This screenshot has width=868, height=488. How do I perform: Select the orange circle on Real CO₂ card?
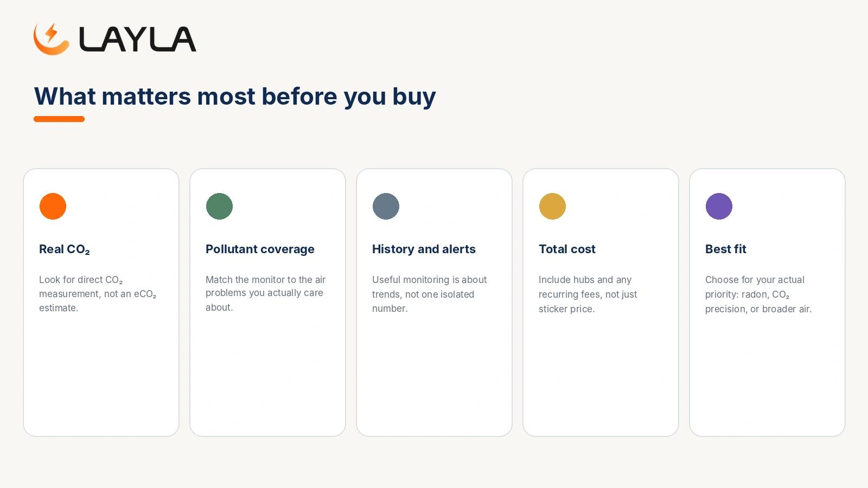53,206
